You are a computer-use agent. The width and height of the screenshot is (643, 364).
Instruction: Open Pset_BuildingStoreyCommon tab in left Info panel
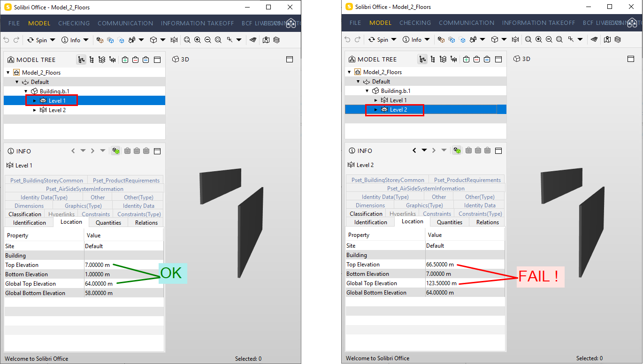[46, 180]
